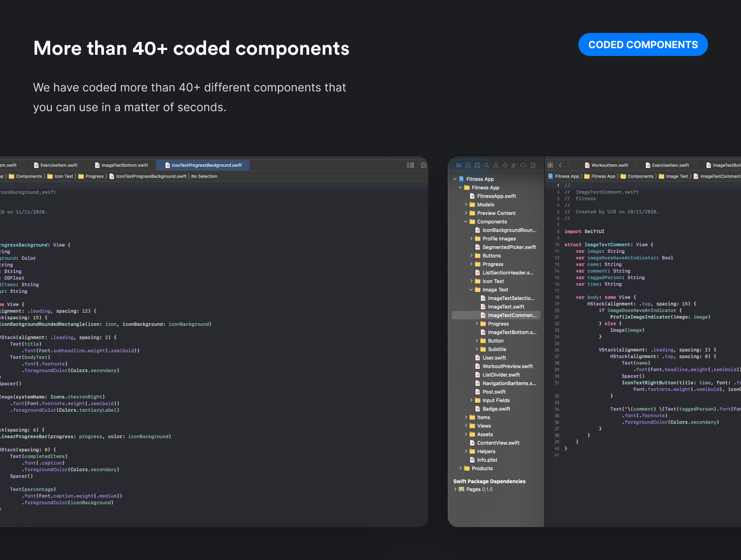Go back using the editor's back arrow
This screenshot has height=560, width=741.
click(x=560, y=165)
